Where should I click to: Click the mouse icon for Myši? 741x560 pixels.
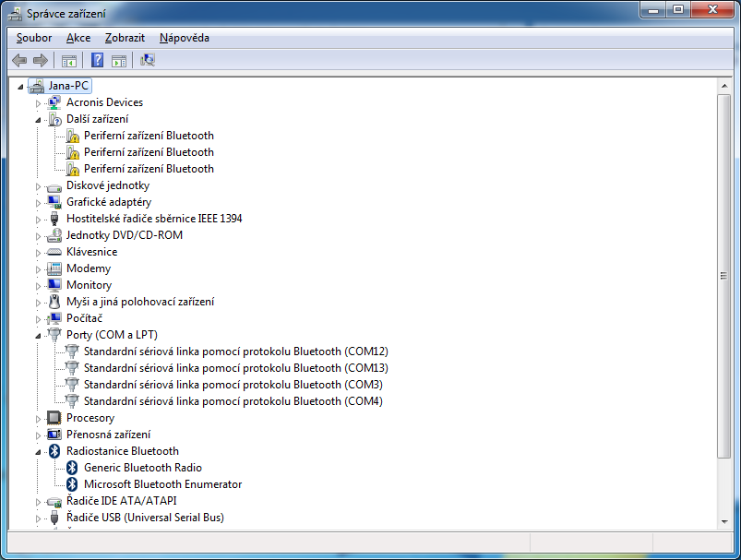click(x=54, y=302)
